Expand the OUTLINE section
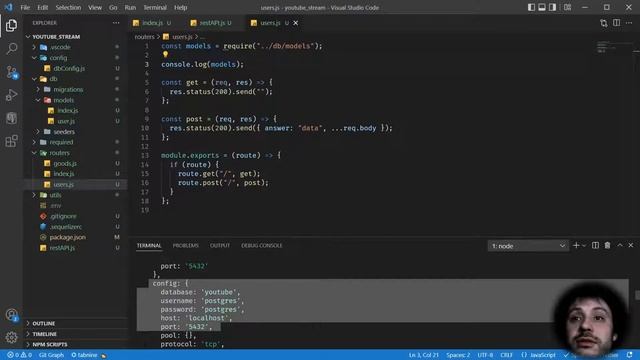Image resolution: width=640 pixels, height=360 pixels. click(44, 323)
